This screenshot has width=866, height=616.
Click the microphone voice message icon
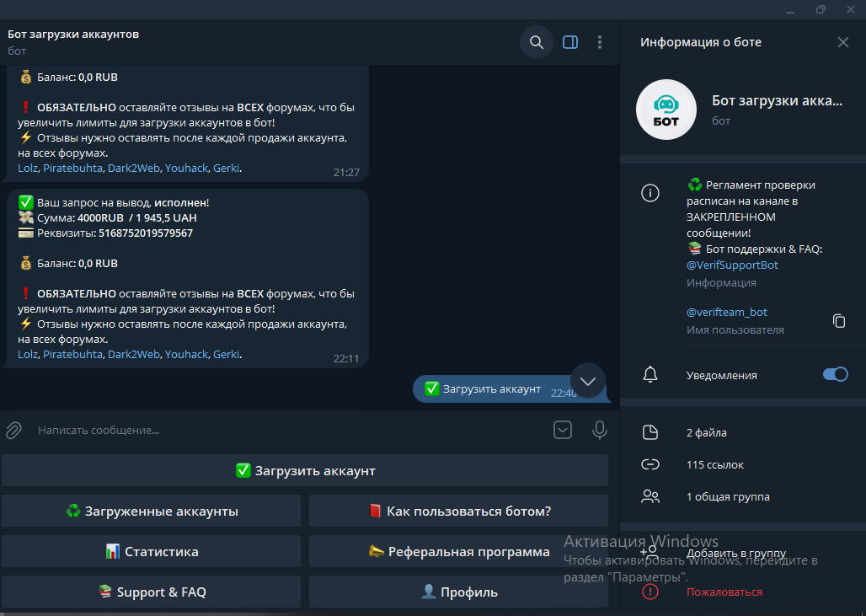(x=600, y=431)
